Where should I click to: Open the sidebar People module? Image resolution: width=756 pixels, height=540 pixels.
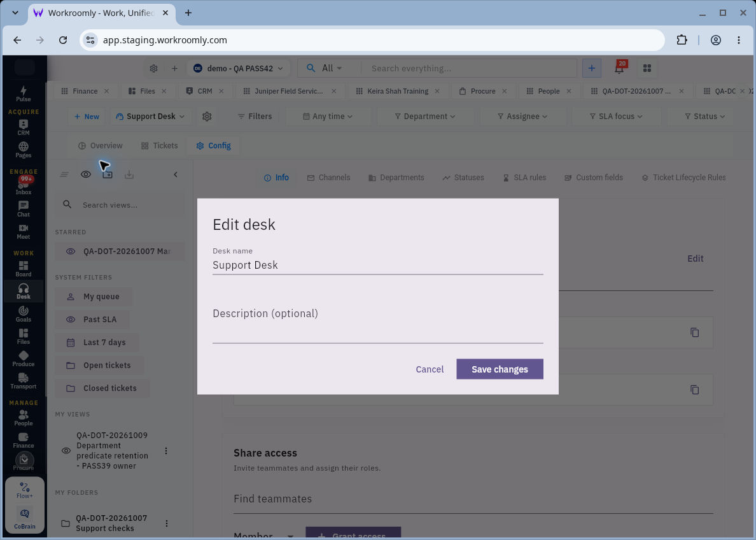23,418
